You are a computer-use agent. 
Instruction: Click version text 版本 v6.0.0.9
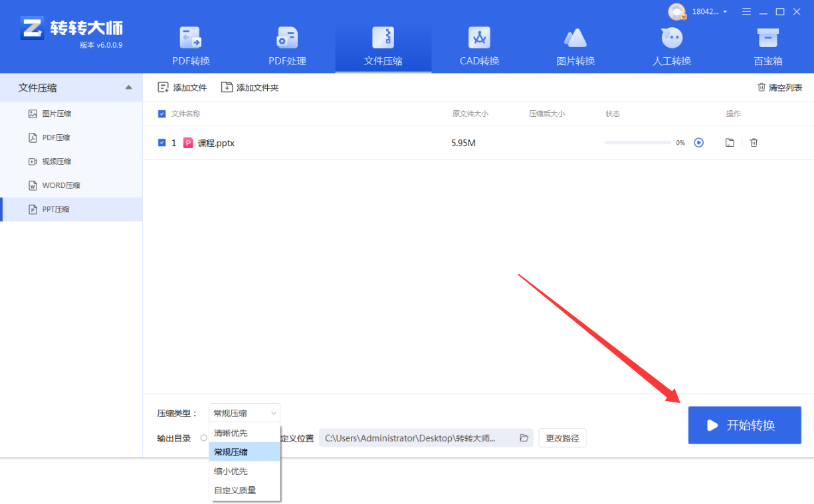[101, 45]
